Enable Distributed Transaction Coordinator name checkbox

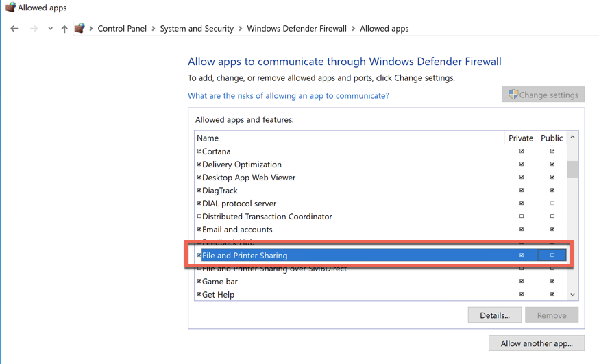point(199,216)
